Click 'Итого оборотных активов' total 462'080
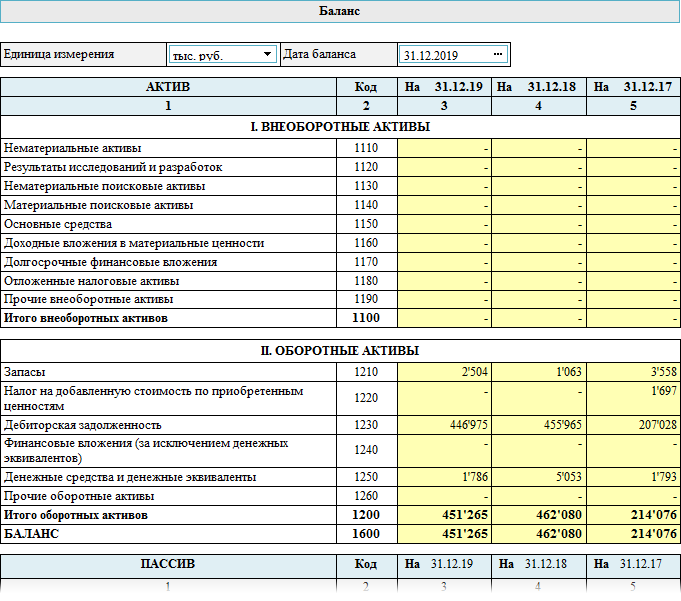The height and width of the screenshot is (601, 681). 539,515
